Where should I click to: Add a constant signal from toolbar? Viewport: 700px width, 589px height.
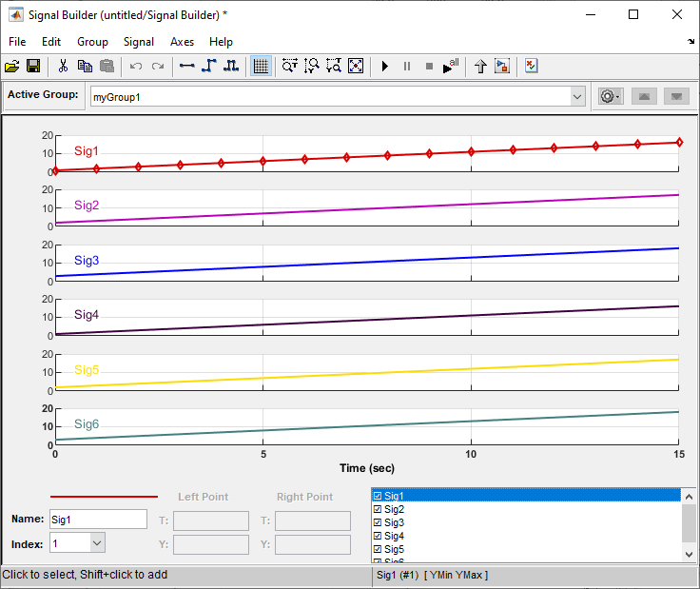tap(186, 67)
